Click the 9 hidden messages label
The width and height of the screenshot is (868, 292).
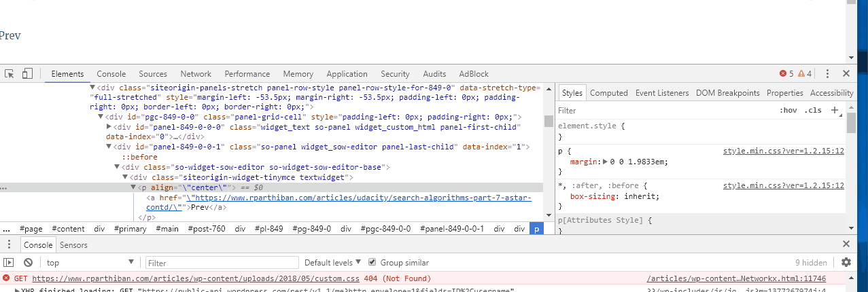(x=811, y=262)
